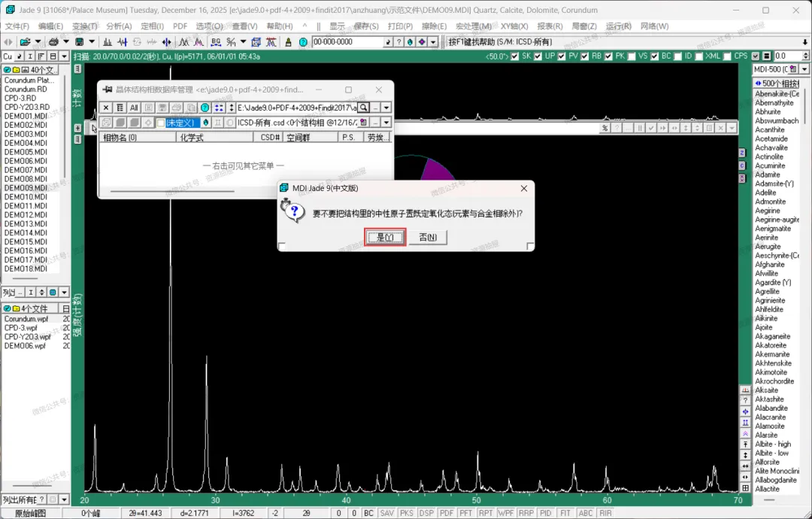Open the ICSD csd file dropdown arrow
812x519 pixels.
coord(386,123)
